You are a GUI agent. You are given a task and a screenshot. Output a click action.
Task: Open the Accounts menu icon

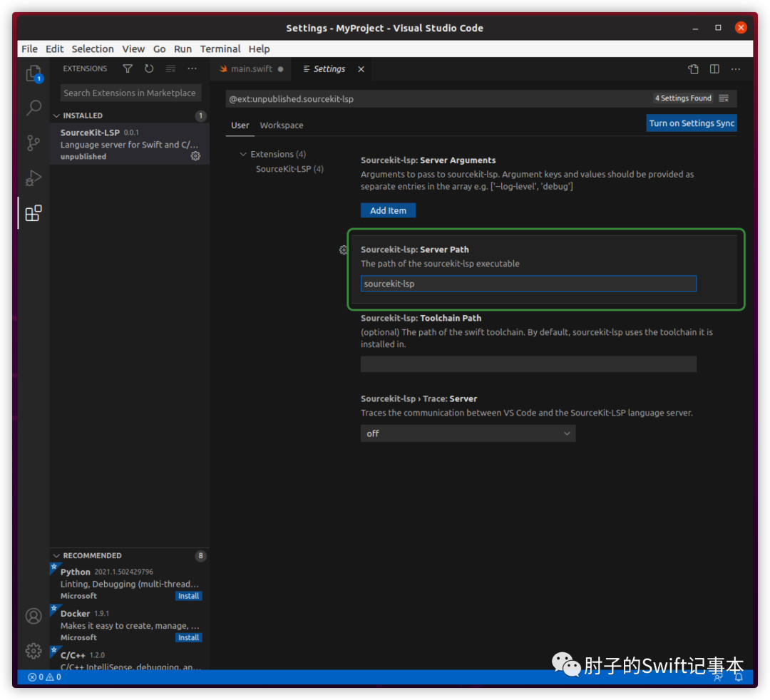point(34,616)
